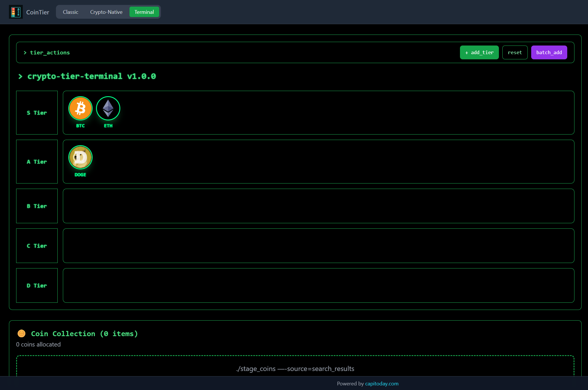Expand the tier_actions prompt chevron
The width and height of the screenshot is (588, 390).
click(x=25, y=52)
